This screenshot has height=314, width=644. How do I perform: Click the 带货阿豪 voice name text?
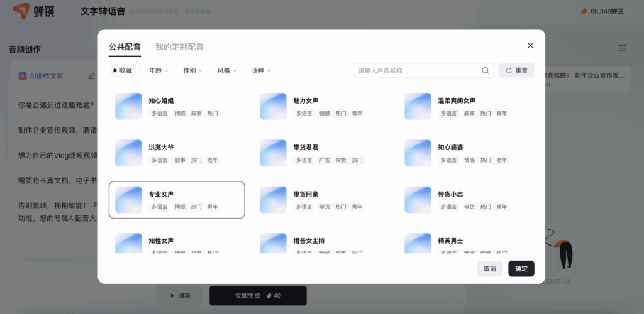(x=306, y=194)
